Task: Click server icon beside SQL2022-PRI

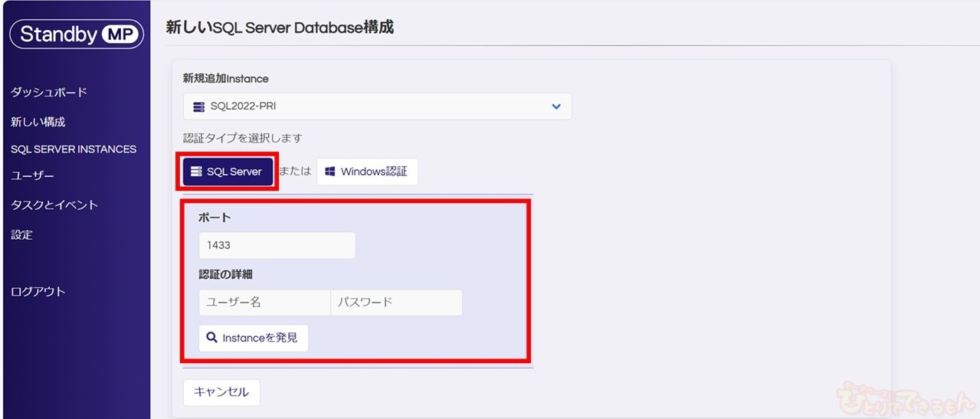Action: click(199, 106)
